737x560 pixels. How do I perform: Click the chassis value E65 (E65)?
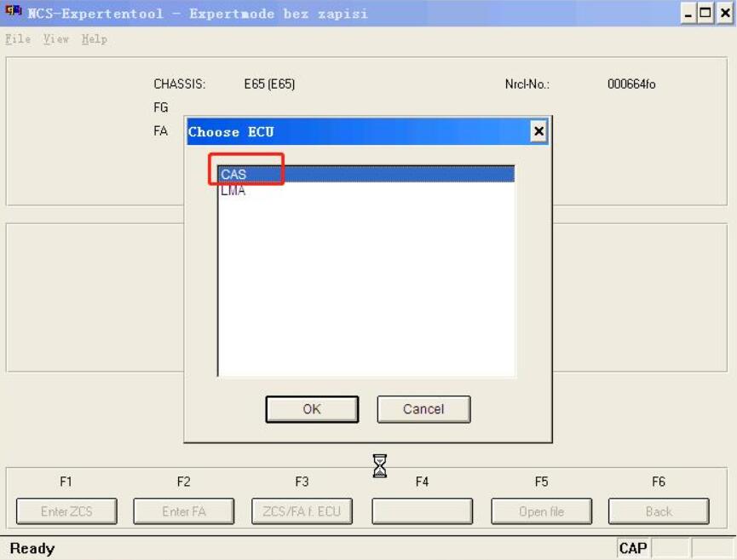point(269,84)
